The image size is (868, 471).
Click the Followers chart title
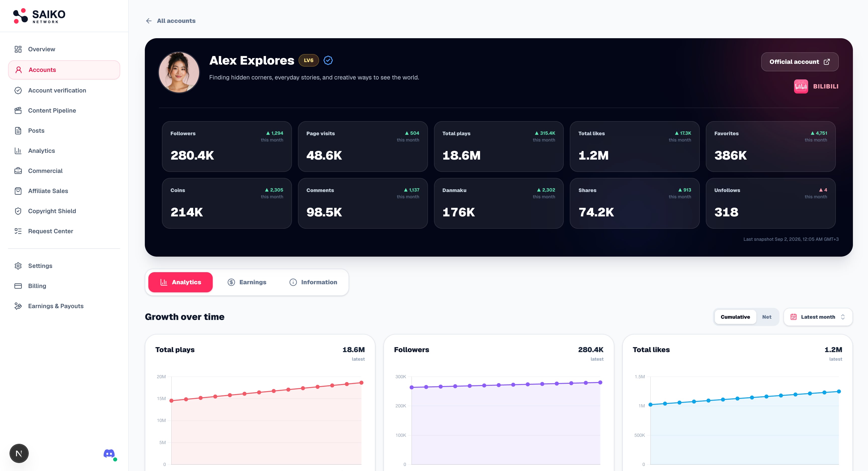tap(411, 350)
